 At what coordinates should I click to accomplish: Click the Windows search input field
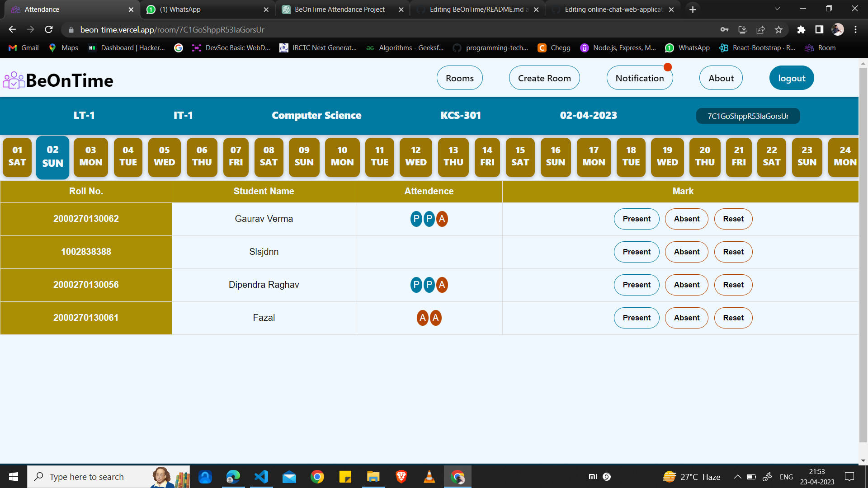(108, 477)
